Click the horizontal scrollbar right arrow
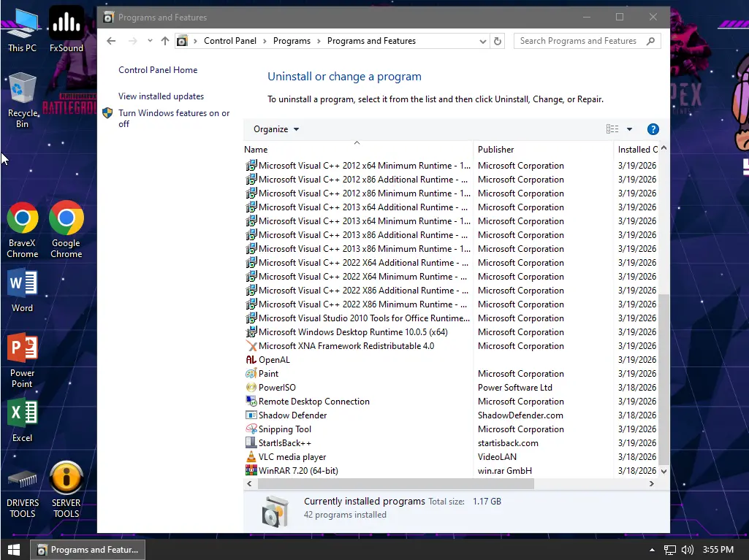 click(652, 483)
